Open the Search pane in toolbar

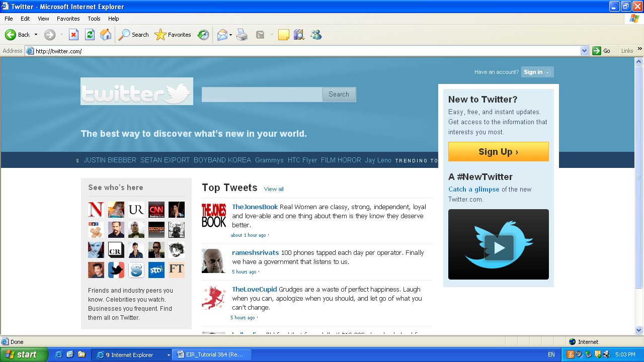133,35
